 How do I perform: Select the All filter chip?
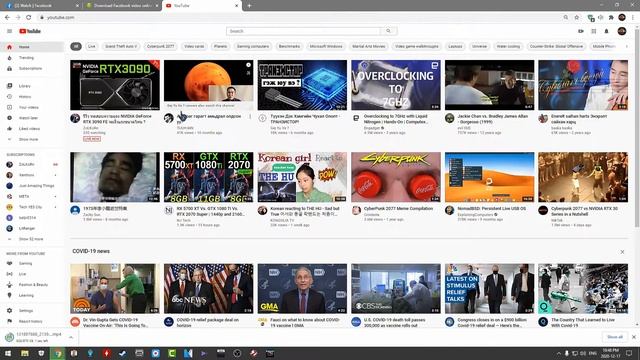click(76, 47)
